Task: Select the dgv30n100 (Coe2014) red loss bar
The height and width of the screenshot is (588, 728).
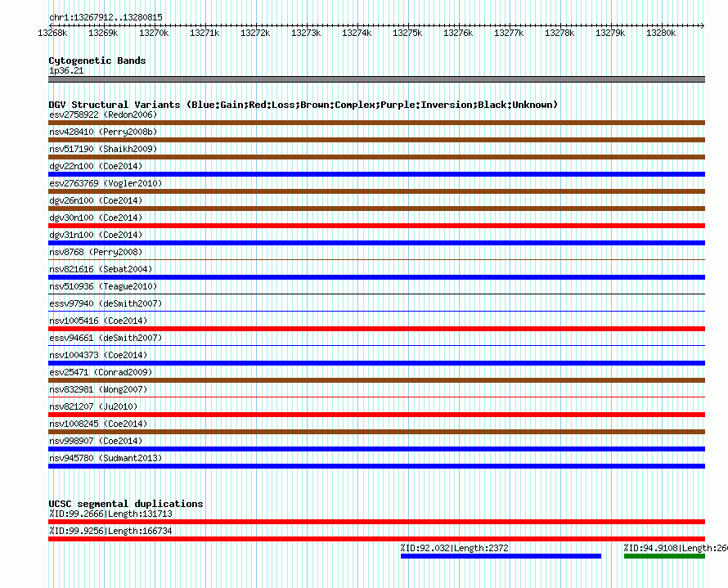Action: [x=376, y=226]
